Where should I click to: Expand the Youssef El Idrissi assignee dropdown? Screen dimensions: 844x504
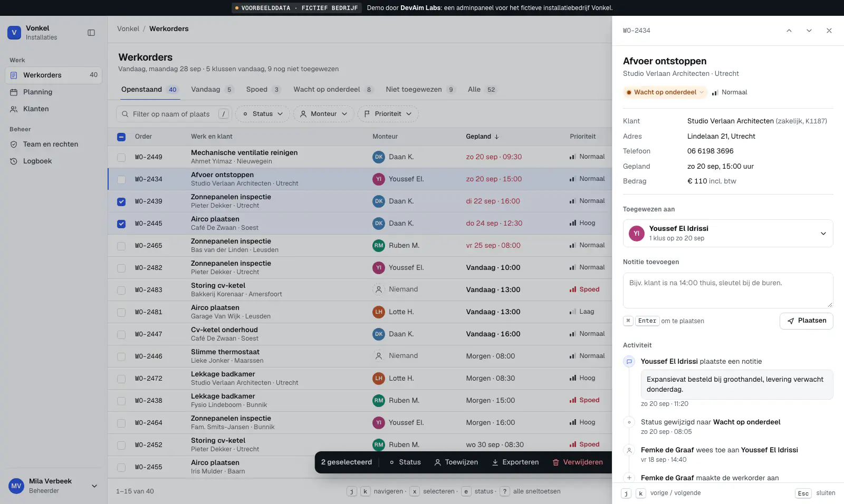click(x=728, y=234)
